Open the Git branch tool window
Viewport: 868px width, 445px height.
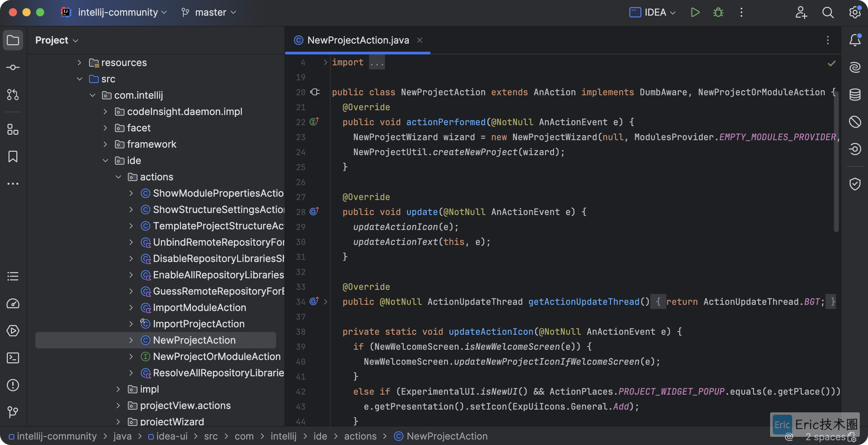point(13,412)
